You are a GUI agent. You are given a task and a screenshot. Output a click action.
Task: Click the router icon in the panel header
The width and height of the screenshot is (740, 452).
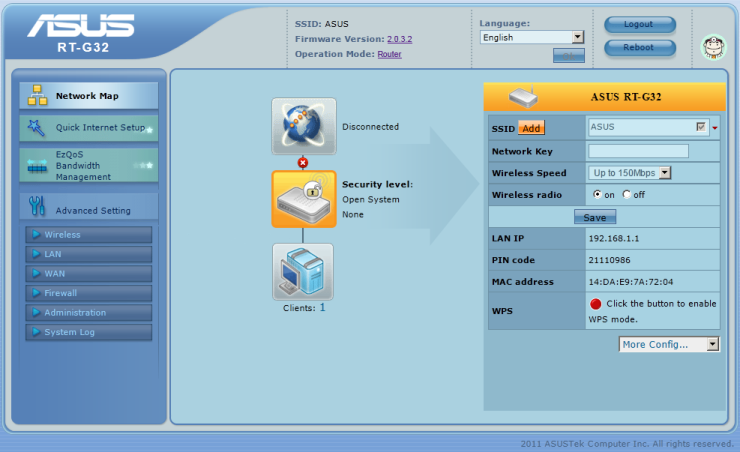coord(523,96)
